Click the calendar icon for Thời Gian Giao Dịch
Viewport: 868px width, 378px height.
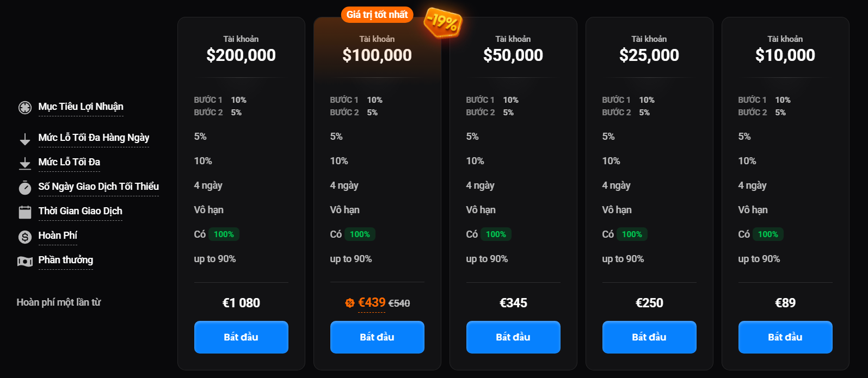coord(25,212)
